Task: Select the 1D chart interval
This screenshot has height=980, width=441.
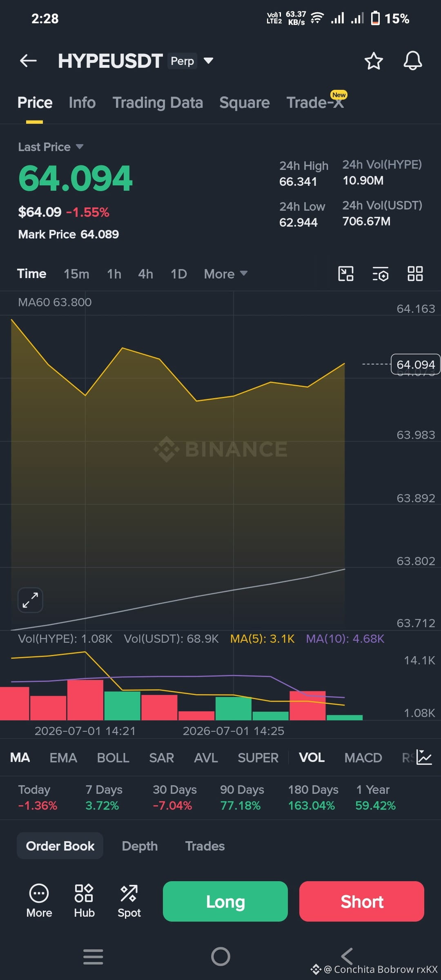Action: (x=178, y=274)
